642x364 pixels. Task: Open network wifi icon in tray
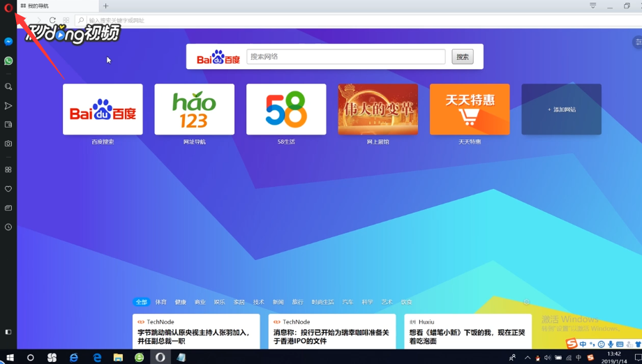pyautogui.click(x=568, y=358)
